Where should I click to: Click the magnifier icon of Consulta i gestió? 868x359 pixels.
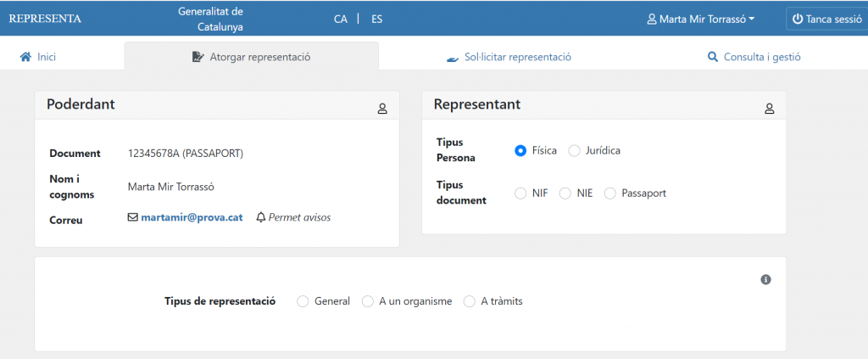[x=713, y=58]
